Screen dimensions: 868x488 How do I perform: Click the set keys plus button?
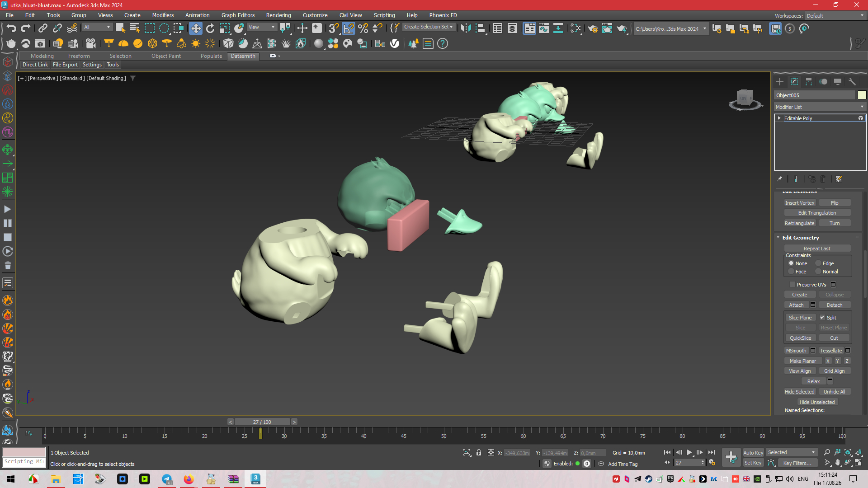pos(731,457)
